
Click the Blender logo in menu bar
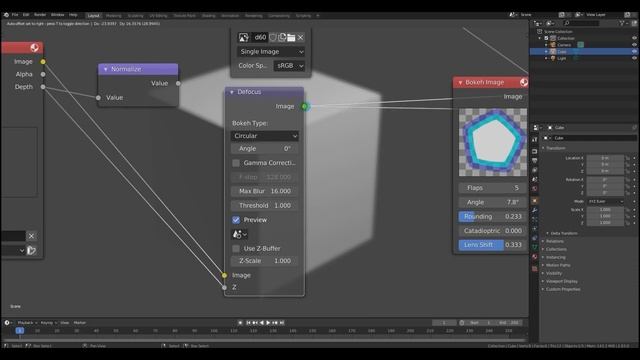coord(6,15)
